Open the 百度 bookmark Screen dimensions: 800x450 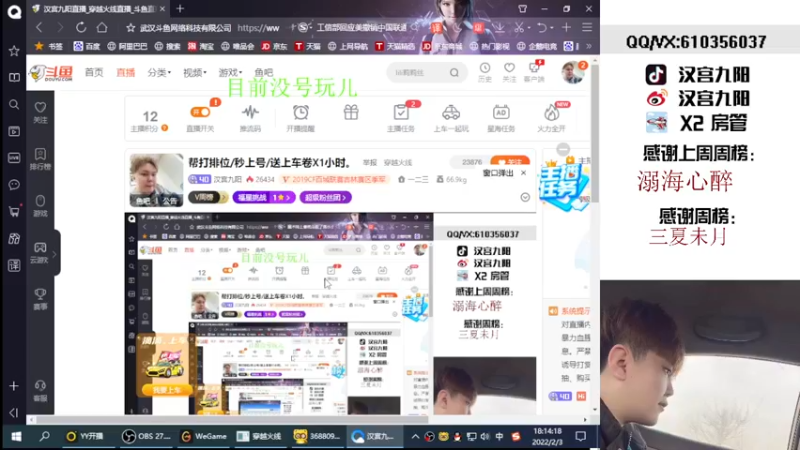click(87, 46)
